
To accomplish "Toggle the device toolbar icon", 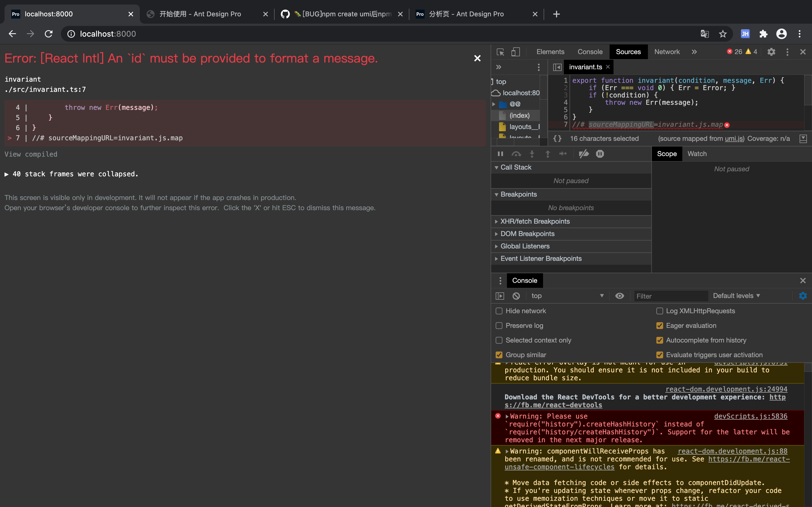I will point(515,52).
